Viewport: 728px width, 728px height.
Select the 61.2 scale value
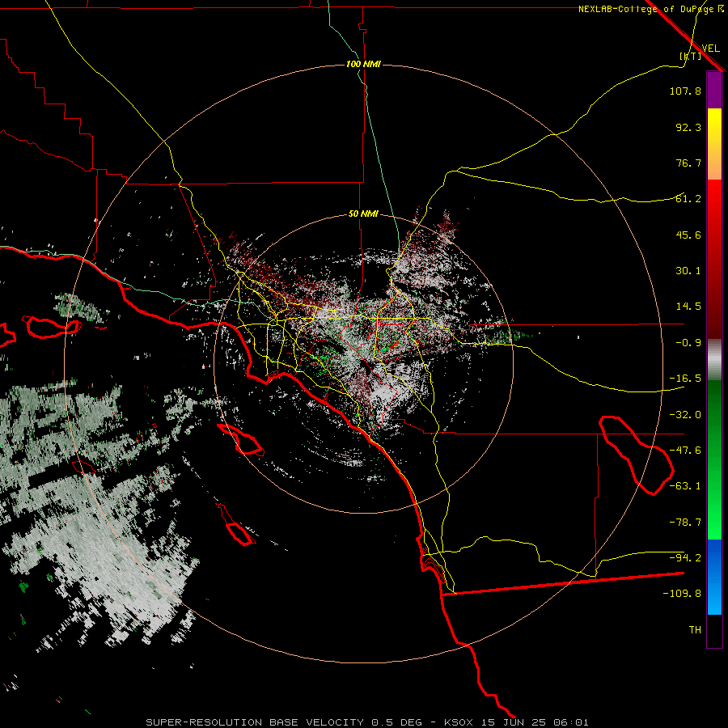coord(688,199)
